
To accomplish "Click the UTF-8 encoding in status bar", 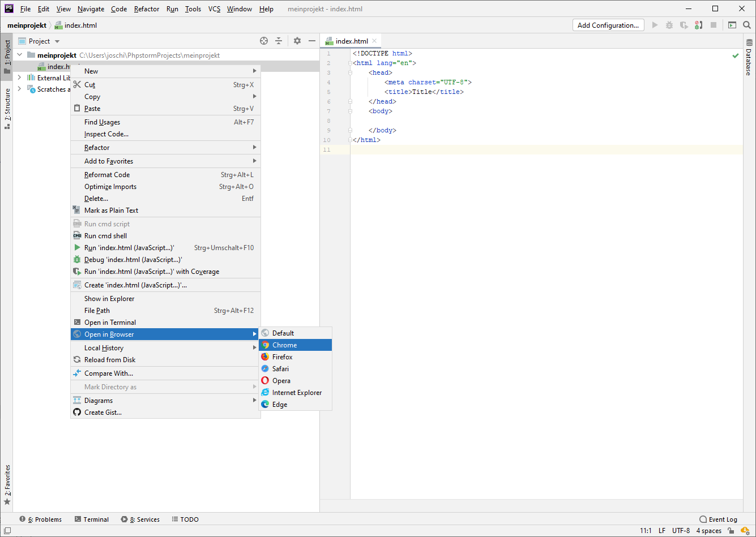I will (x=681, y=531).
